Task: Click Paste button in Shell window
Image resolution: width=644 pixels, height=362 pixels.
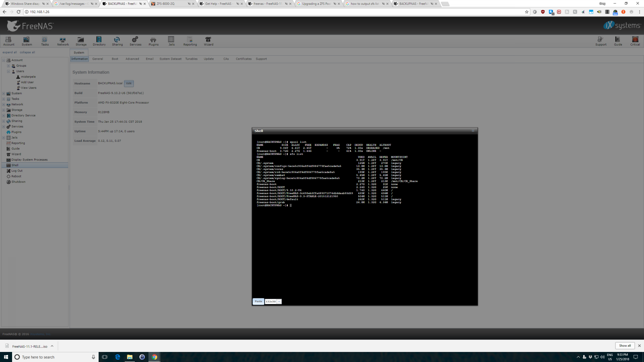Action: [x=258, y=301]
